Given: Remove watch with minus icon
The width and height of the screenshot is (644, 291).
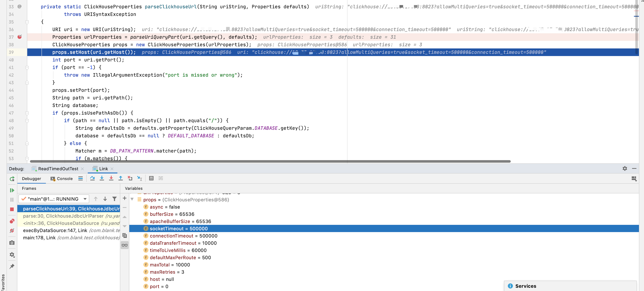Looking at the screenshot, I should (x=124, y=208).
